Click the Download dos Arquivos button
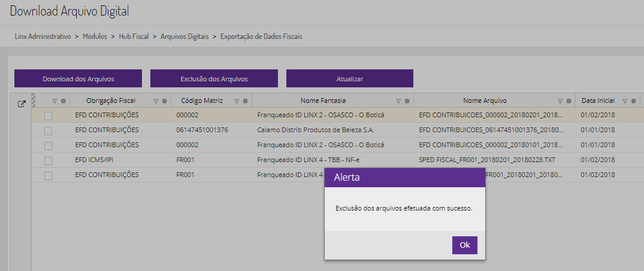The height and width of the screenshot is (271, 644). [78, 78]
